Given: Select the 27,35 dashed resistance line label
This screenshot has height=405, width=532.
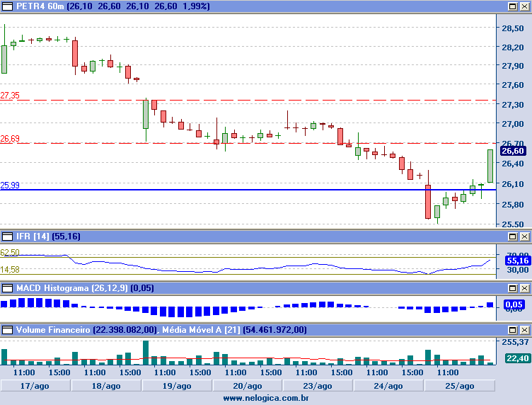Looking at the screenshot, I should point(10,96).
